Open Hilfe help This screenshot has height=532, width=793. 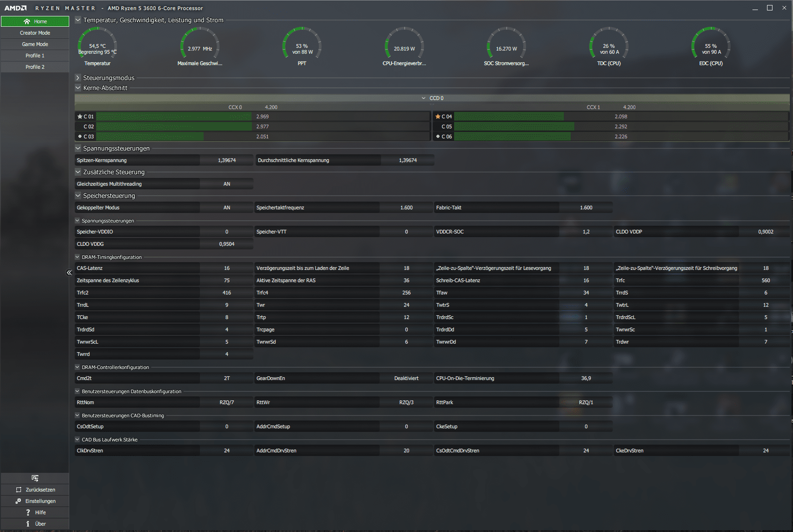(35, 512)
